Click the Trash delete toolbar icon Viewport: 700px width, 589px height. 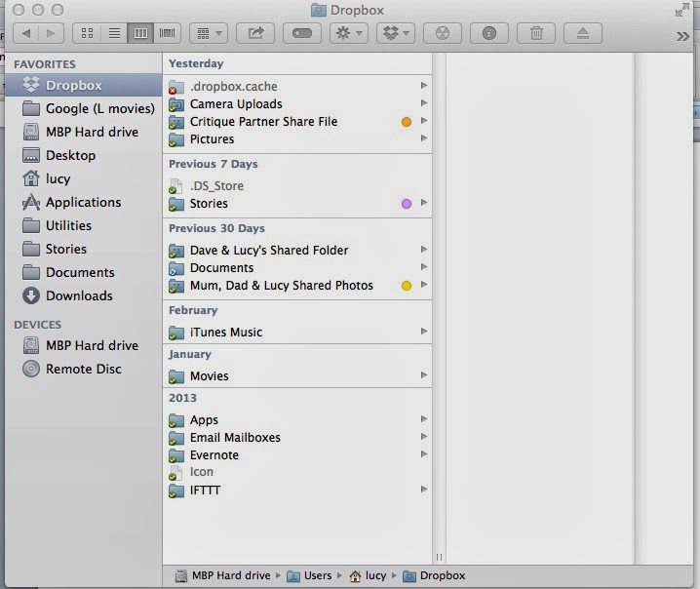[536, 33]
